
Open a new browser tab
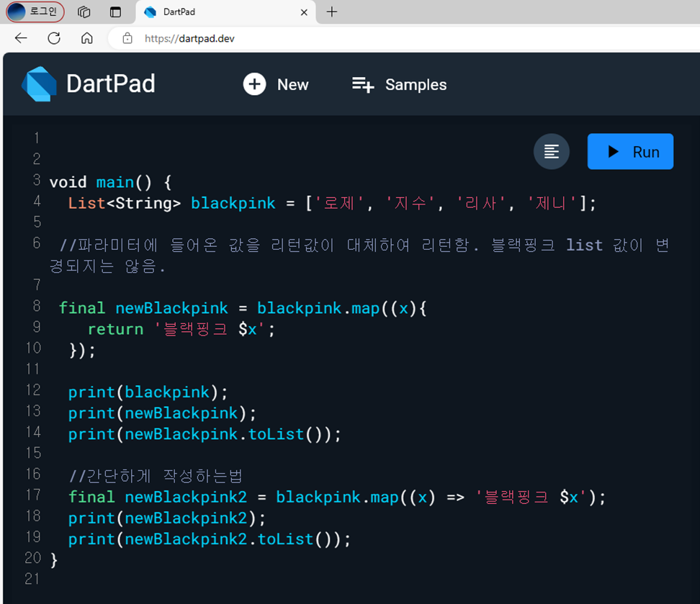pos(332,12)
